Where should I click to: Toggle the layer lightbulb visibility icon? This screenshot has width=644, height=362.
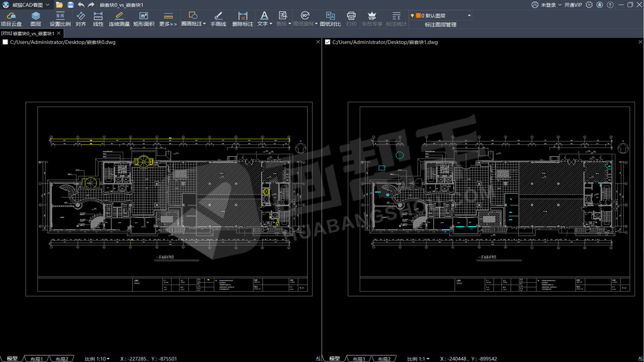(x=413, y=16)
